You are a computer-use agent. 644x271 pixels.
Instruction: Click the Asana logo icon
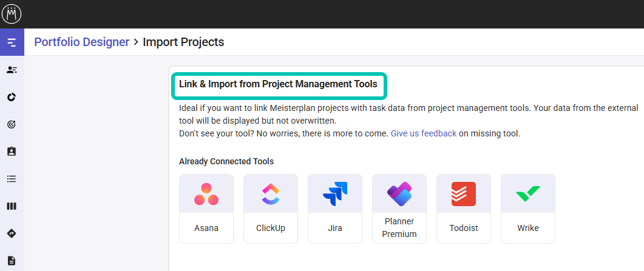coord(206,194)
